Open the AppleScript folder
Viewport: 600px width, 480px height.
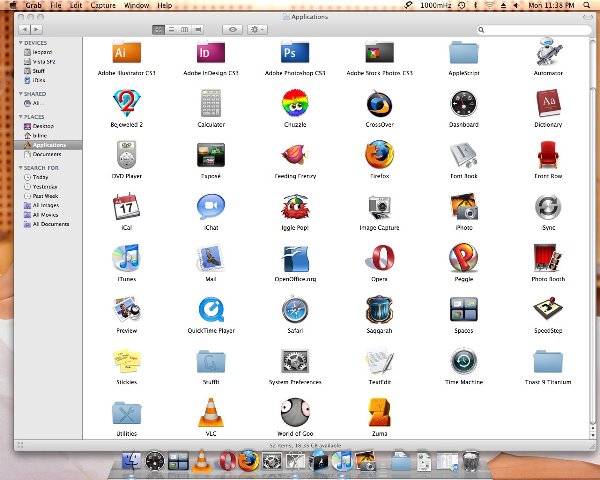(463, 52)
